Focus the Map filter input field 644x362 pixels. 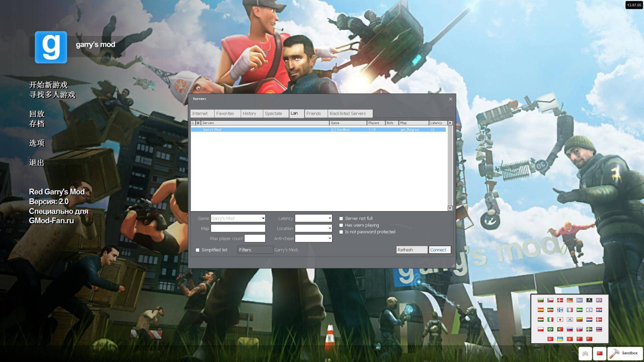(x=238, y=228)
